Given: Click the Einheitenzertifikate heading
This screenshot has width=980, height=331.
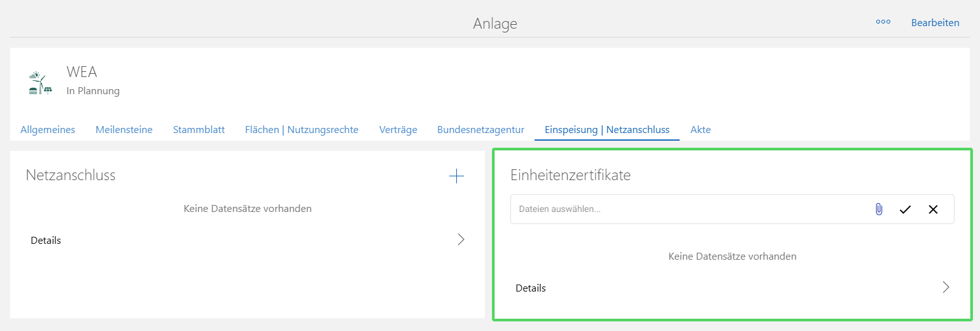Looking at the screenshot, I should (570, 175).
